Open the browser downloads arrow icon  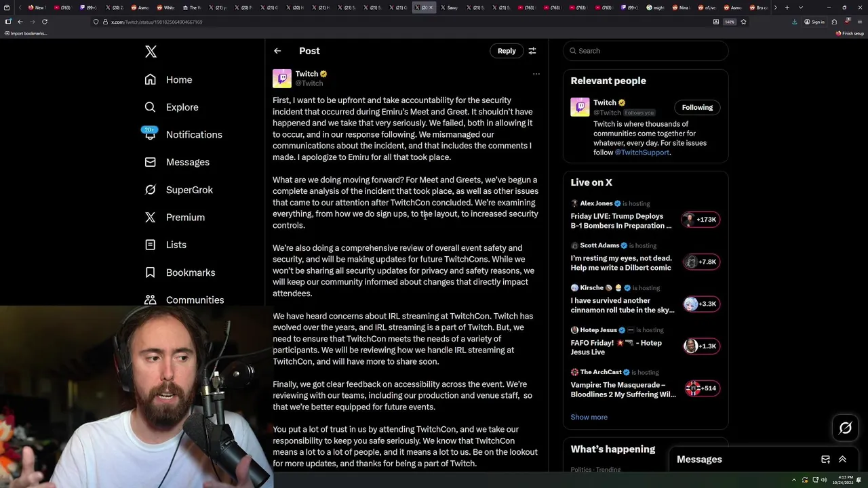coord(794,22)
